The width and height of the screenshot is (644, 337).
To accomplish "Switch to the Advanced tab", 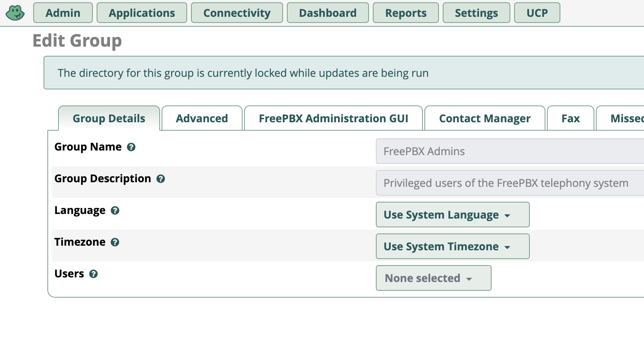I will pos(202,118).
